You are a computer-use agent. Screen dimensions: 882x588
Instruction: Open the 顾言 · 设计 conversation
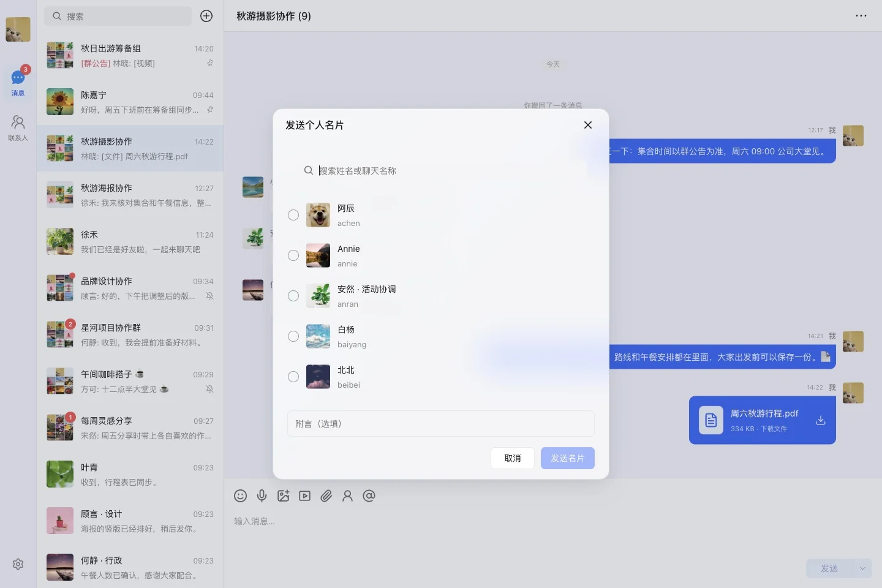tap(130, 521)
